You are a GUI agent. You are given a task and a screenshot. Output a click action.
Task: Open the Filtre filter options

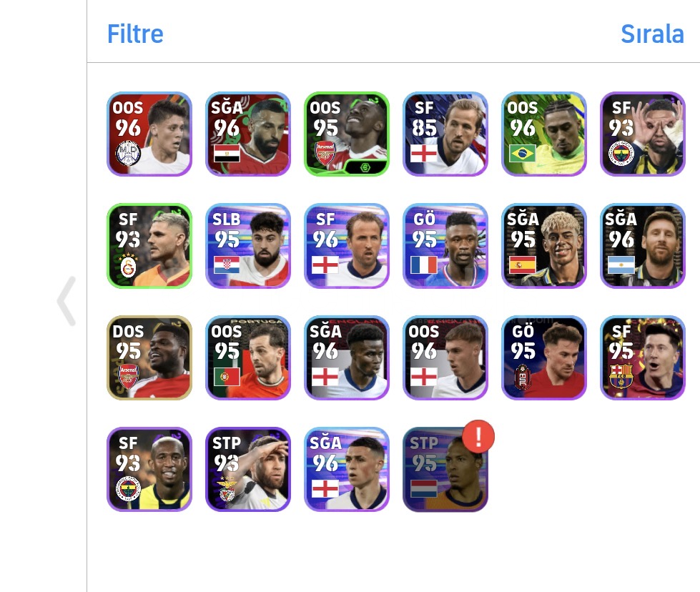click(x=135, y=34)
